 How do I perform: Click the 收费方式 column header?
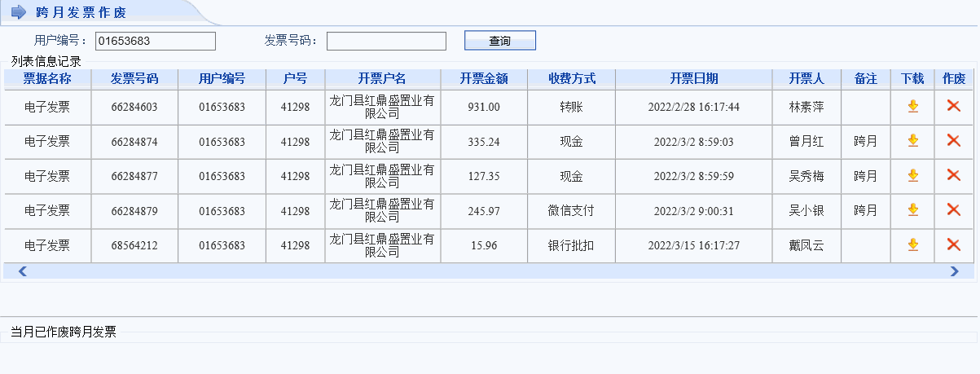pos(572,79)
